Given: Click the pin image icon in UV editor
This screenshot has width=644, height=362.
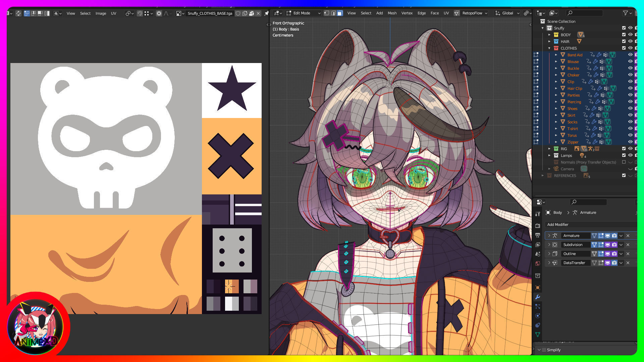Looking at the screenshot, I should pos(266,13).
